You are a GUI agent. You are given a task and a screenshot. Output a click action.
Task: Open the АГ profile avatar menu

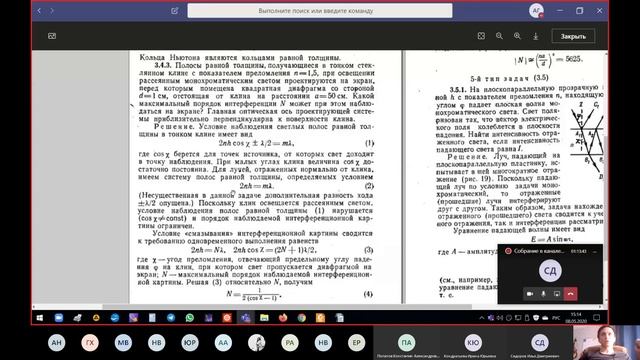point(536,11)
